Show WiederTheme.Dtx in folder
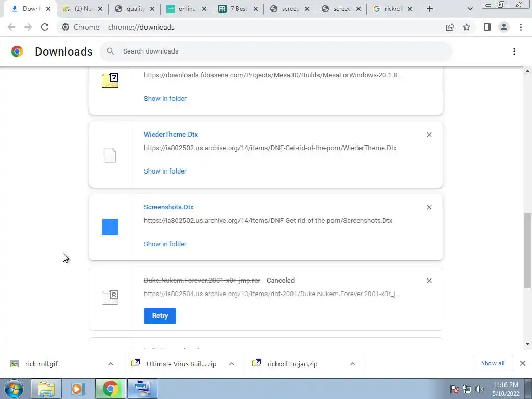 click(x=165, y=171)
